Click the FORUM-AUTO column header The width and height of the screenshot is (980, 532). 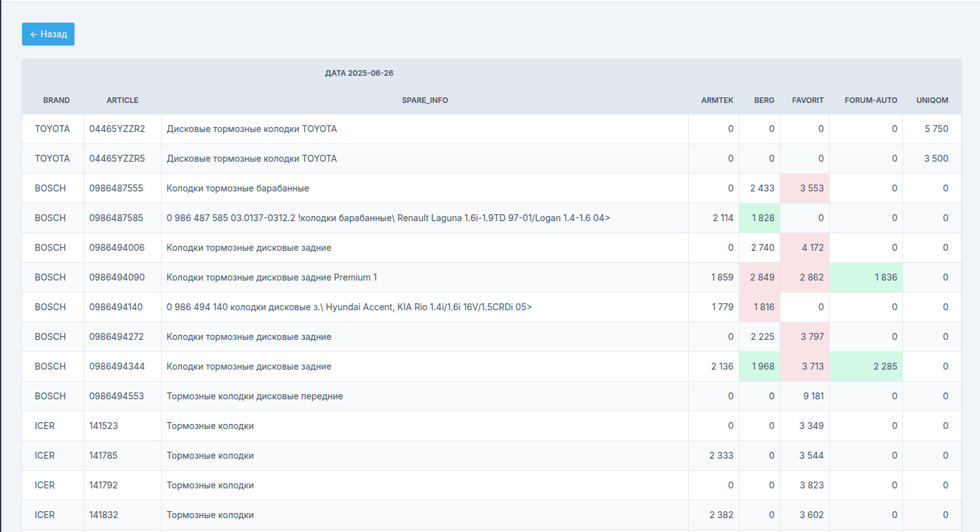click(870, 100)
